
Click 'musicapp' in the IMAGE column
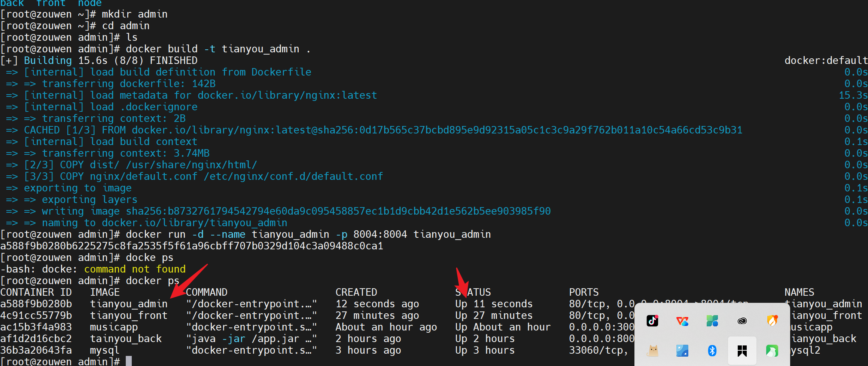[x=114, y=327]
